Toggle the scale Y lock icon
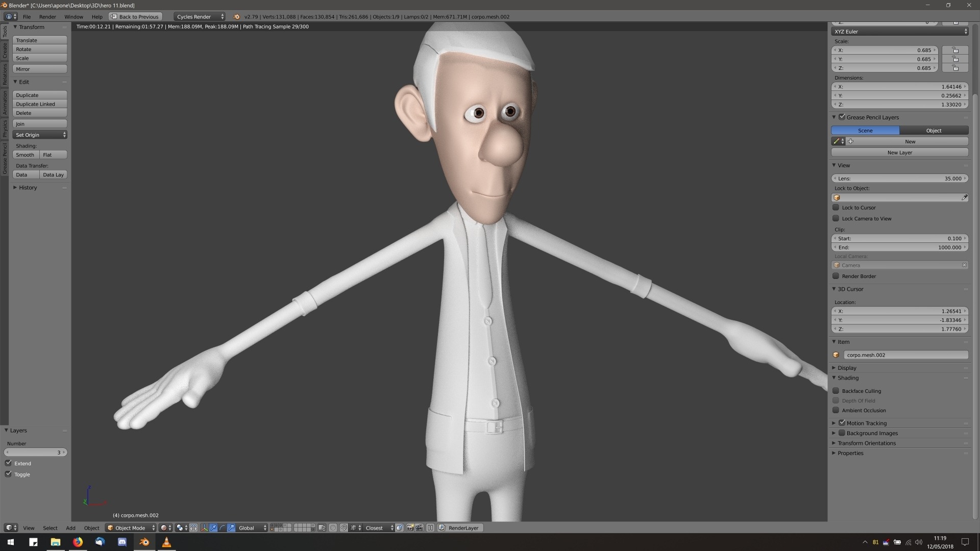 [x=955, y=59]
